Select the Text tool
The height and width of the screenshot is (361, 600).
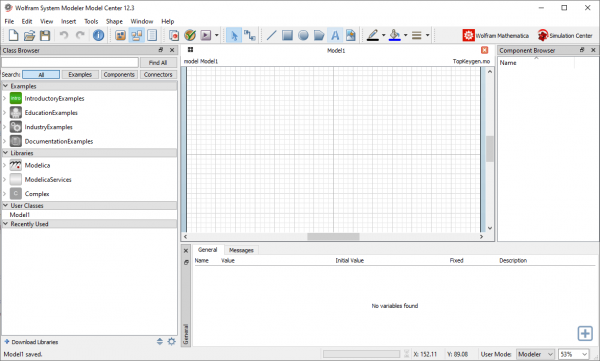point(335,36)
